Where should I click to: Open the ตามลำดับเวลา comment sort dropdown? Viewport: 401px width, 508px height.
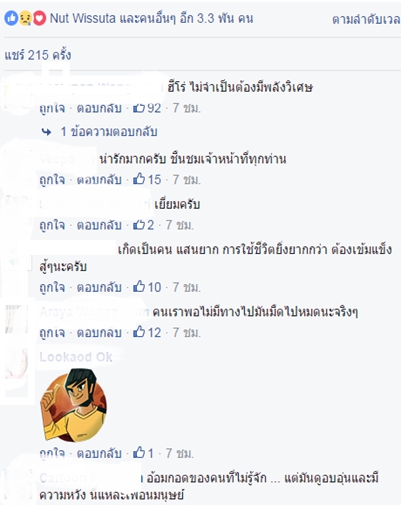[366, 19]
